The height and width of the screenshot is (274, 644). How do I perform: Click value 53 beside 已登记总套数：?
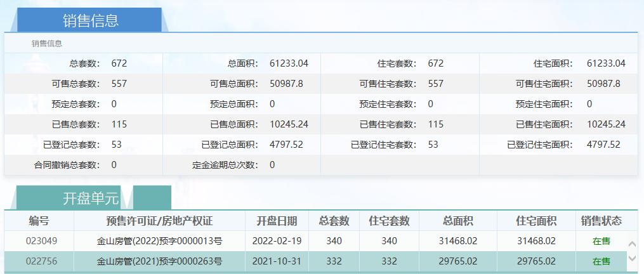click(116, 145)
